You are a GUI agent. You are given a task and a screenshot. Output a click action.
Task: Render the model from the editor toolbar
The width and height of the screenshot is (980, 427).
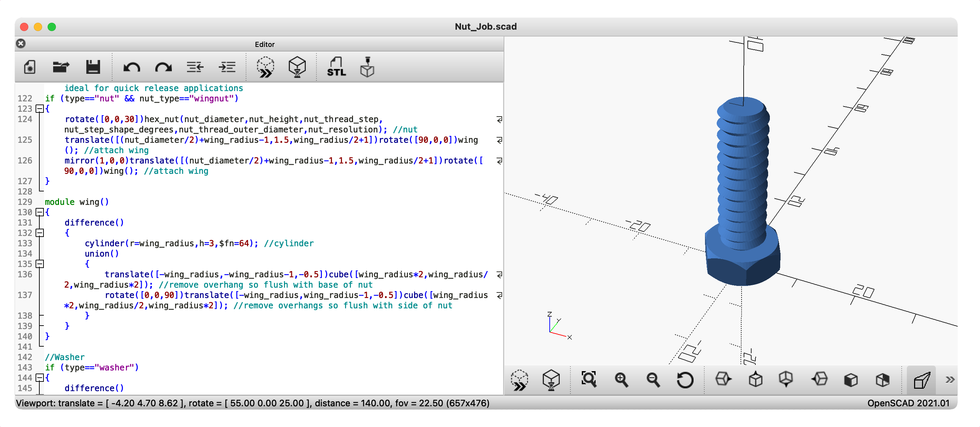tap(297, 67)
